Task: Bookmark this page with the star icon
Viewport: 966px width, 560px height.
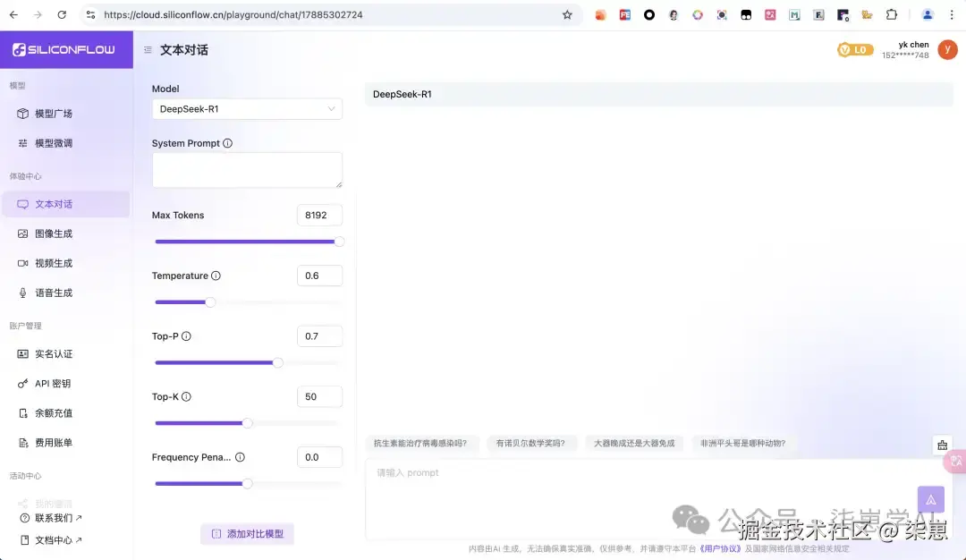Action: pos(567,15)
